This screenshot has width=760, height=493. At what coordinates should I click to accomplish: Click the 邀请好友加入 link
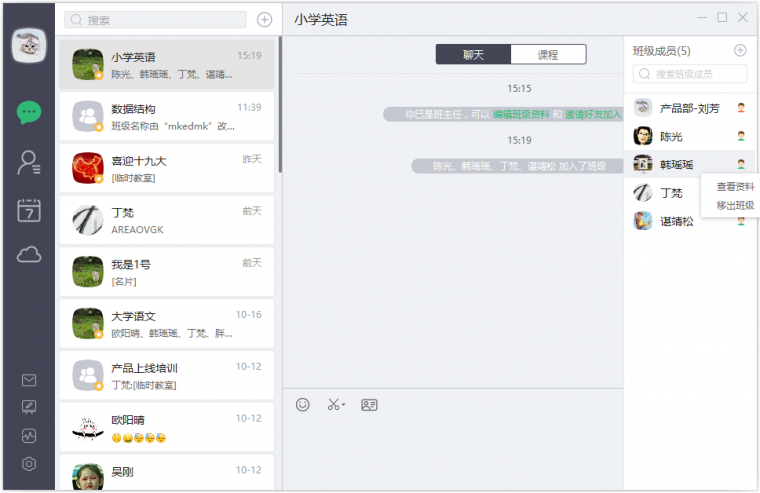pos(593,115)
